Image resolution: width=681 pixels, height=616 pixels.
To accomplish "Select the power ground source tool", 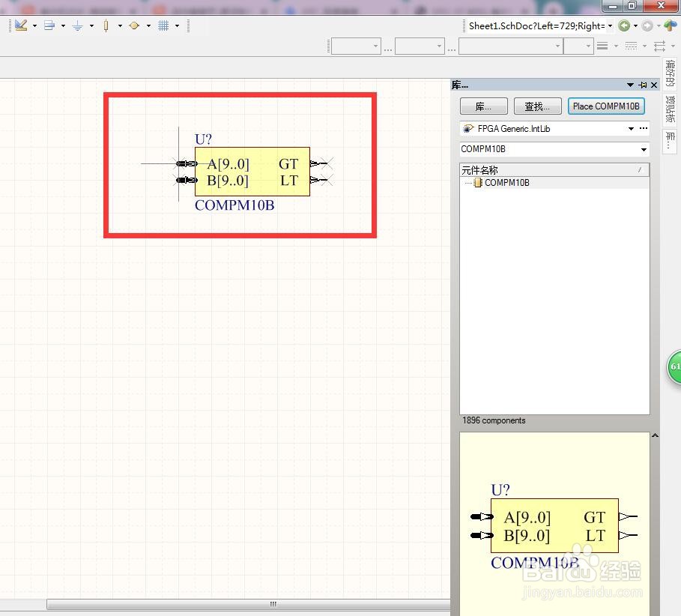I will (77, 26).
